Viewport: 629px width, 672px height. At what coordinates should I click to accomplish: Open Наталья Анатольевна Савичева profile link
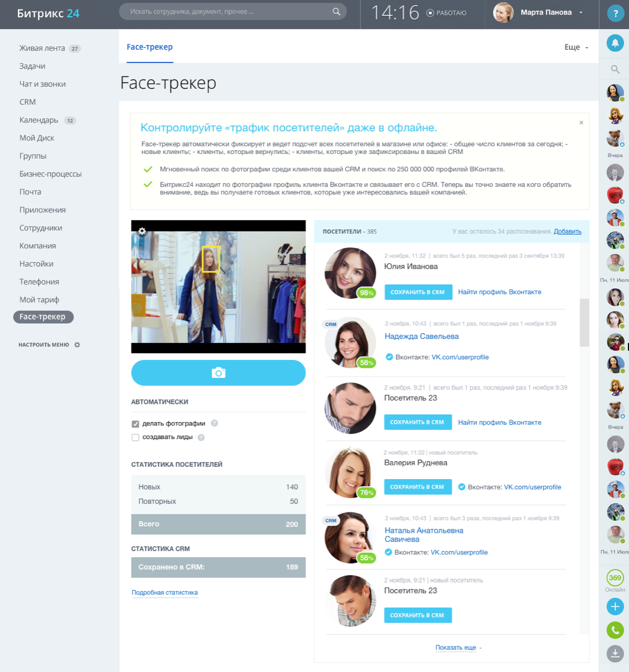click(424, 535)
